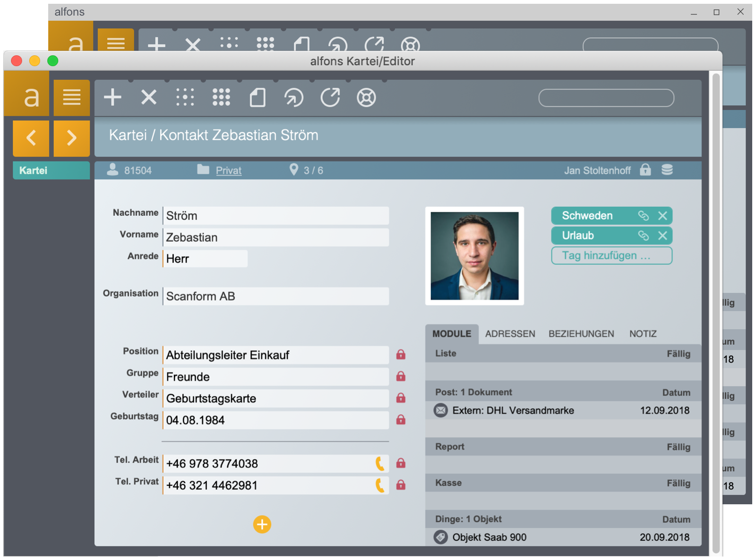
Task: Click the Tag hinzufügen field
Action: (x=612, y=255)
